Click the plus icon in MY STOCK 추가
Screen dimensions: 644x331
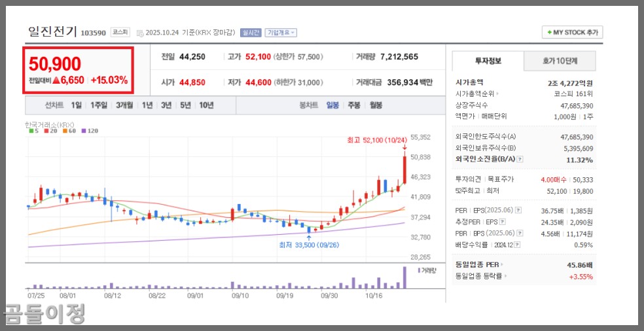click(x=549, y=33)
